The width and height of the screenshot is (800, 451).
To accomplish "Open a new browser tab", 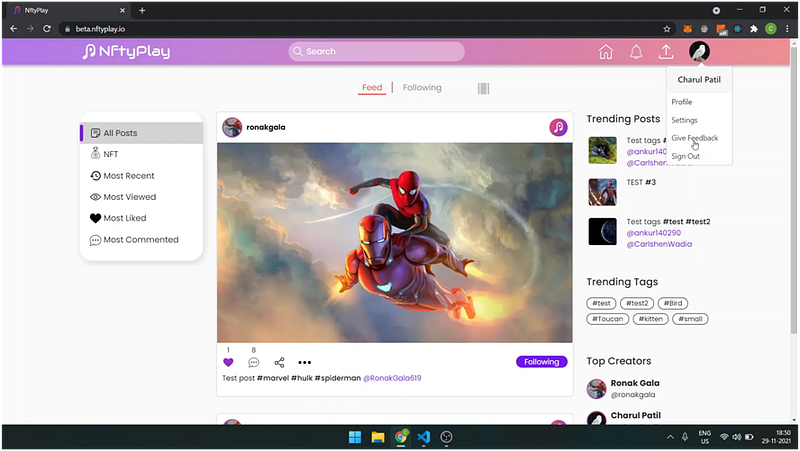I will coord(142,10).
